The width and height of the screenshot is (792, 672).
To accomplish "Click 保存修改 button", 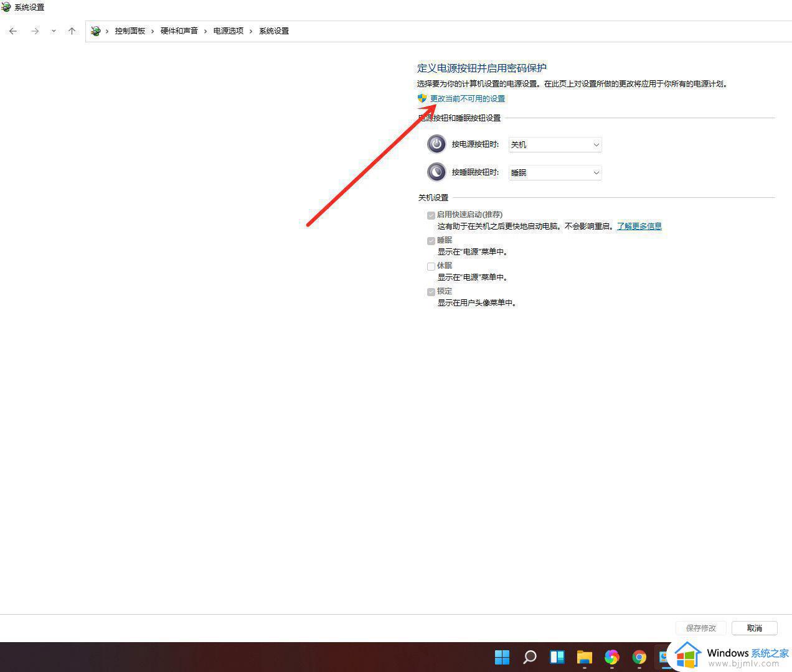I will tap(701, 628).
